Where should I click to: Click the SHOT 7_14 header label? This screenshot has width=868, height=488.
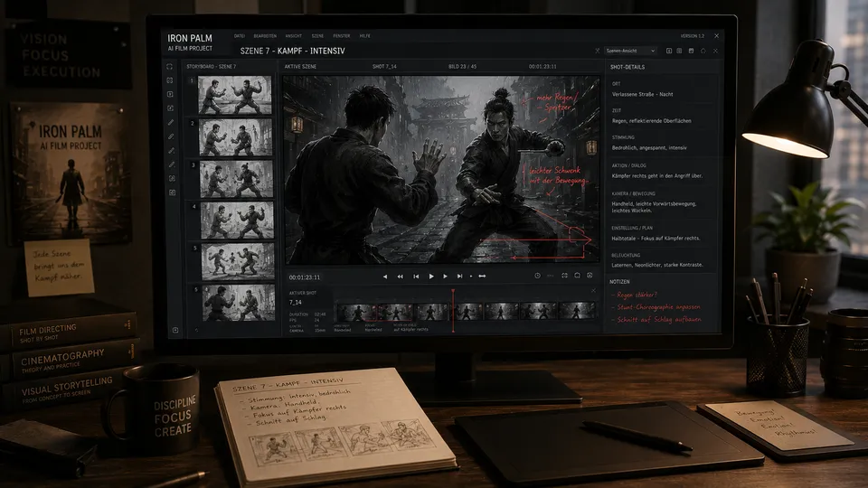point(384,66)
